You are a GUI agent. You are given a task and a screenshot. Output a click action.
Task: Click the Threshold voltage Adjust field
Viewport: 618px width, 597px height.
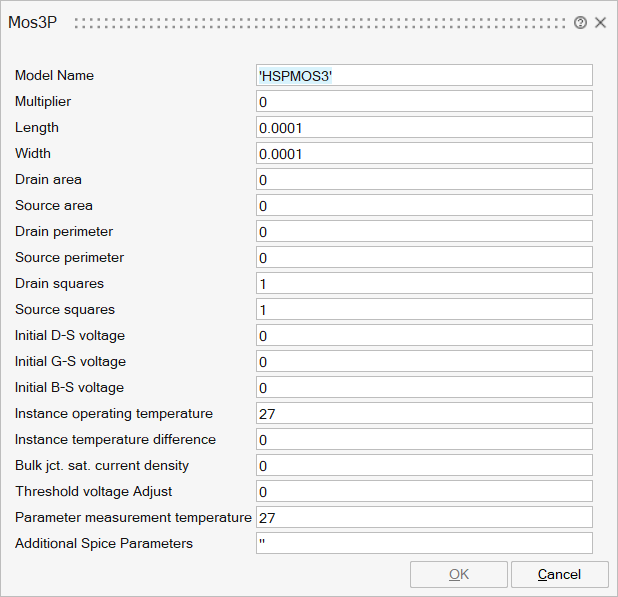(424, 491)
